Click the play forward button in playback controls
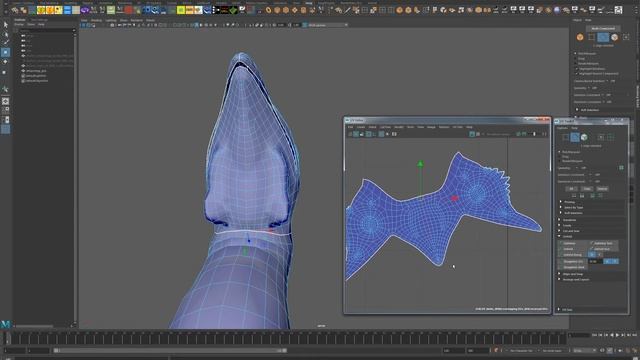The height and width of the screenshot is (360, 640). click(617, 335)
